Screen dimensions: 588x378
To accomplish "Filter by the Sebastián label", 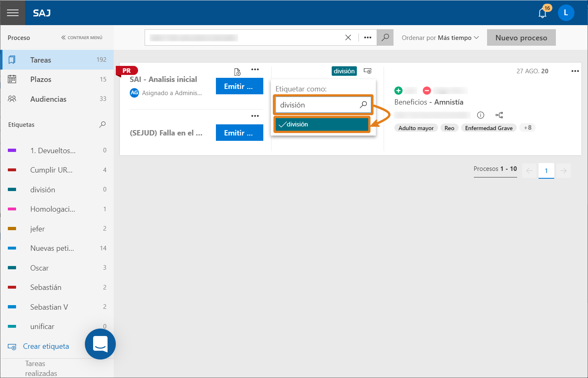I will point(57,287).
